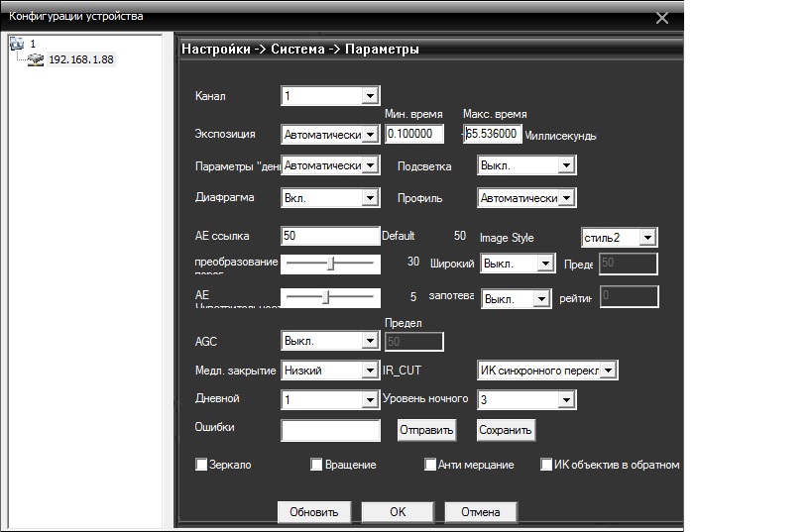
Task: Click the Мин. время value field
Action: click(x=414, y=134)
